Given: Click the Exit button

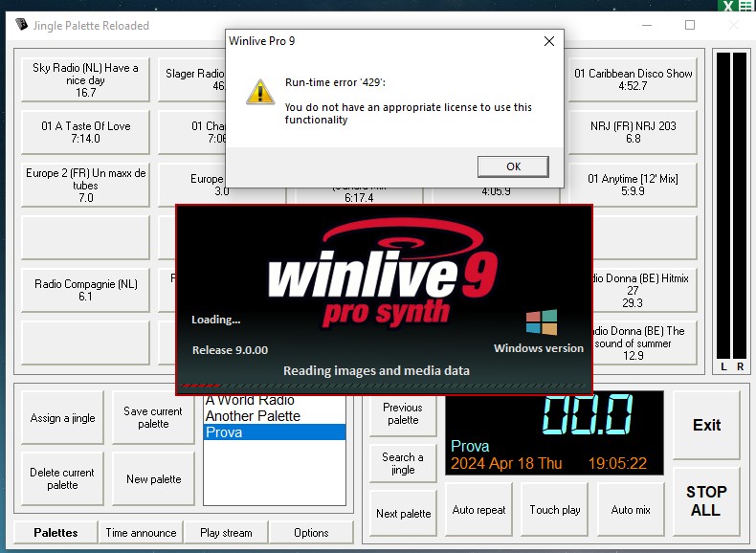Looking at the screenshot, I should [706, 425].
